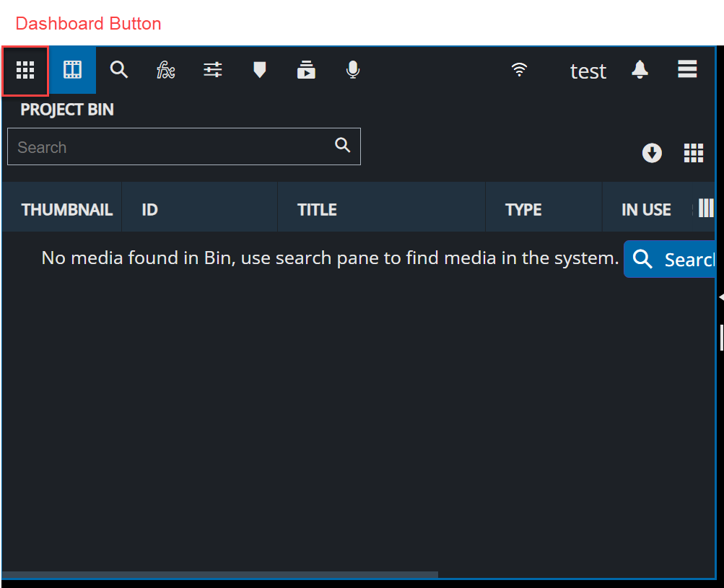Select the shield protection icon

coord(259,70)
